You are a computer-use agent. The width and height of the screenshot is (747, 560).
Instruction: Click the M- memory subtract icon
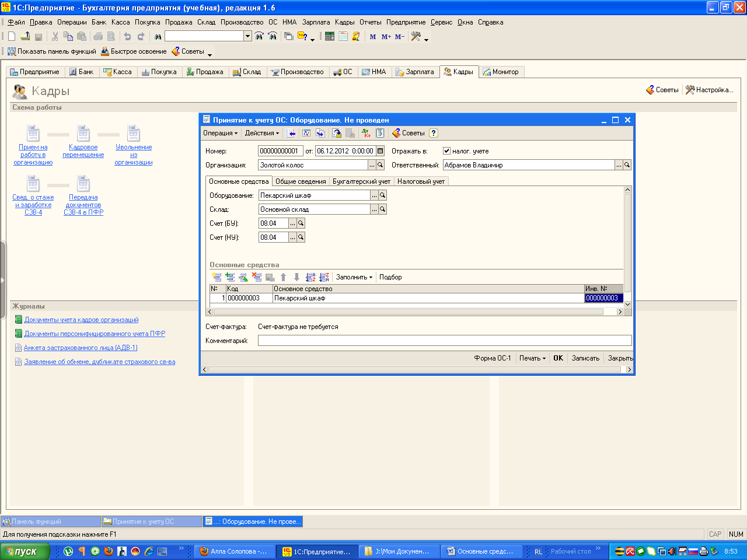pos(400,36)
